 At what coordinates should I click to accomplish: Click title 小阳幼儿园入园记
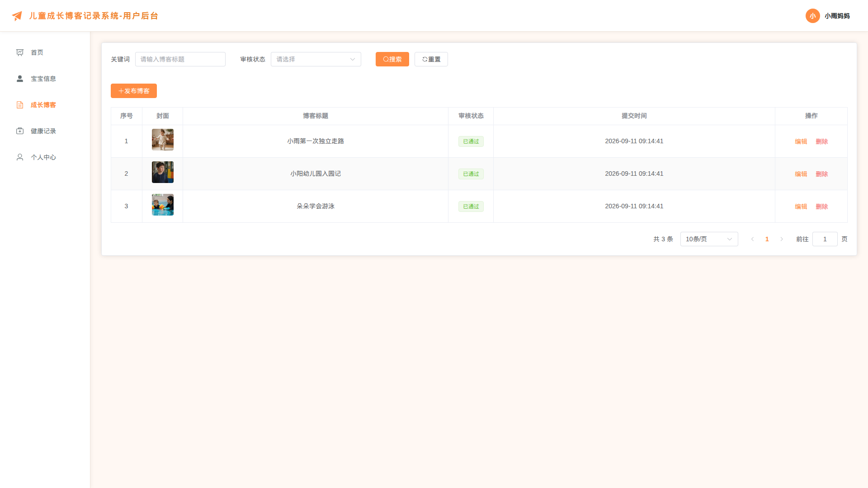[315, 174]
